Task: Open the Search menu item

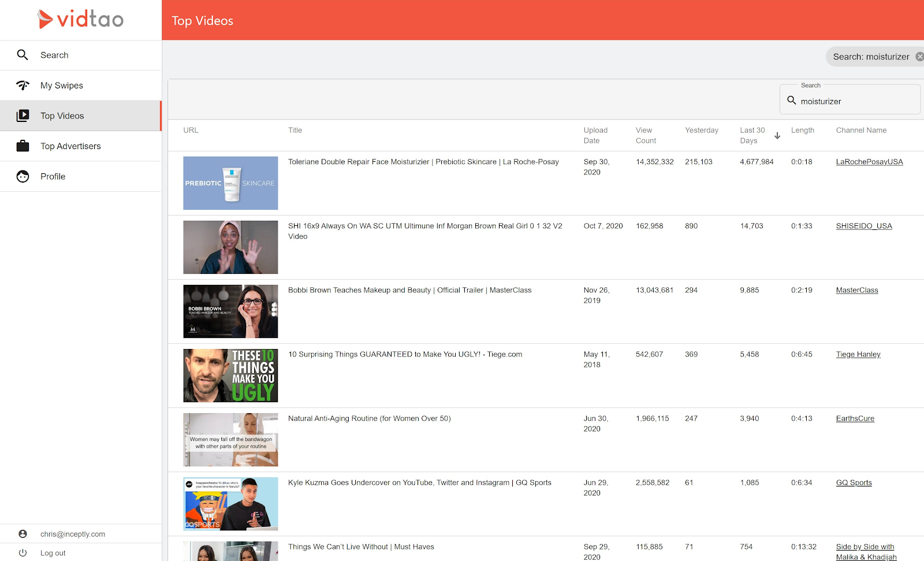Action: pos(81,55)
